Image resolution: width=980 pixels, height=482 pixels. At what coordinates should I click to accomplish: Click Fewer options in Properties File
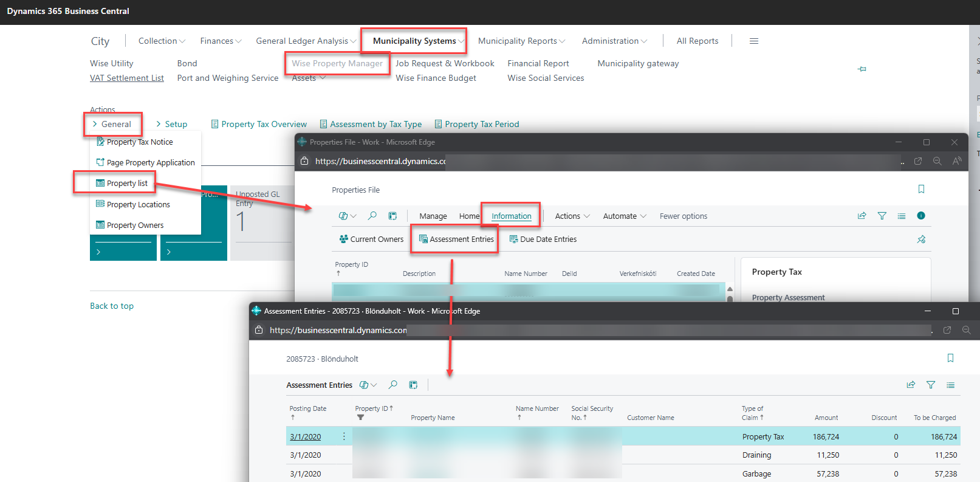tap(684, 216)
